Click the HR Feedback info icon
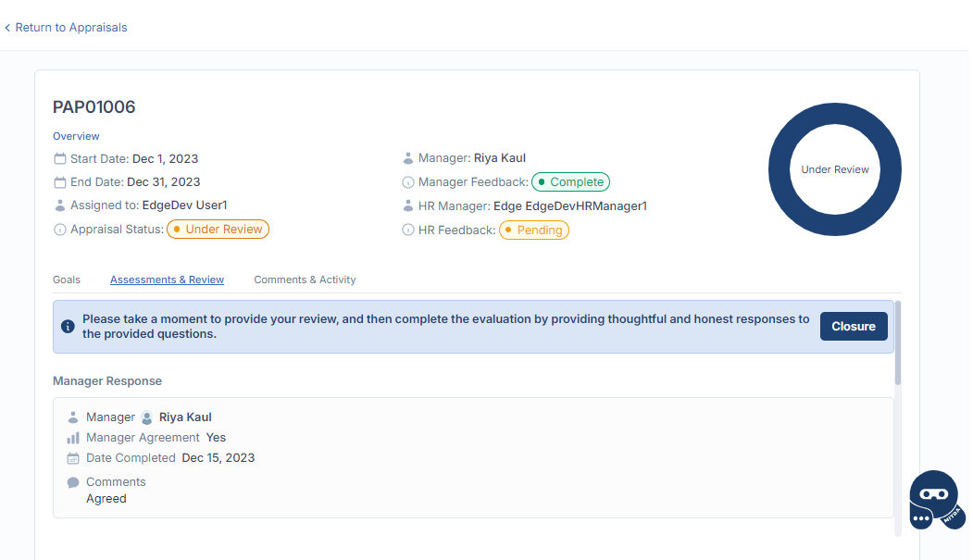The image size is (973, 560). 408,230
